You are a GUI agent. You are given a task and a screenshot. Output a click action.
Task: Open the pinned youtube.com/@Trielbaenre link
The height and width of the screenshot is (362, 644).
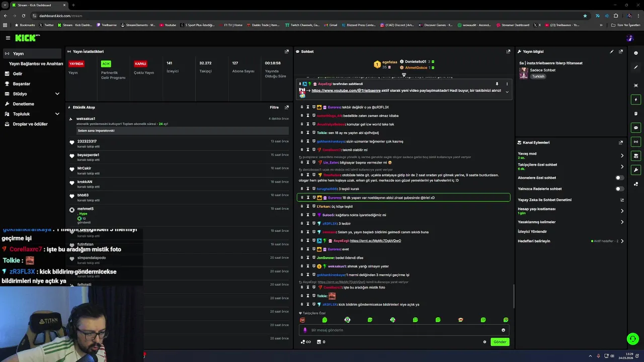tap(346, 90)
